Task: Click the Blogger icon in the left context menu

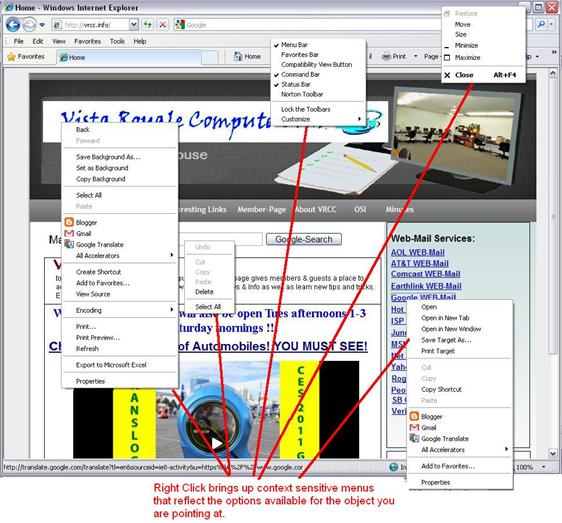Action: tap(69, 222)
